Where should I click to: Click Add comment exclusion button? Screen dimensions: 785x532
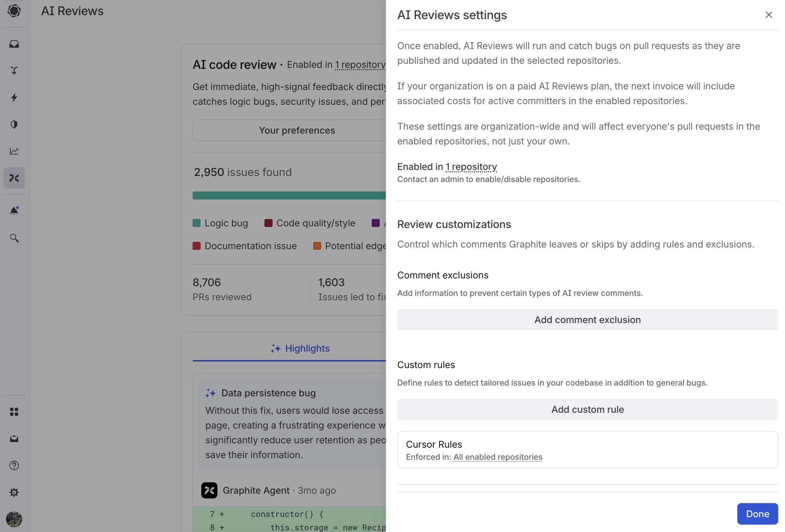tap(587, 320)
